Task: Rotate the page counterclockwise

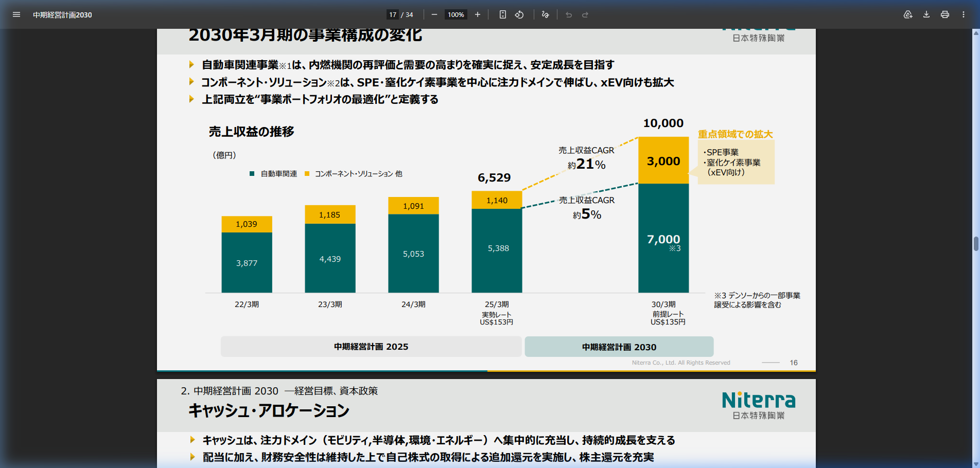Action: (520, 14)
